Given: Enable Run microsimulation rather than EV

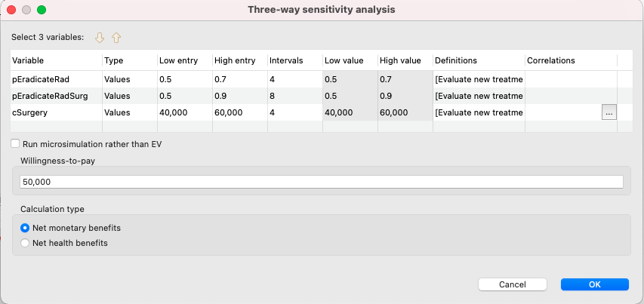Looking at the screenshot, I should [16, 144].
